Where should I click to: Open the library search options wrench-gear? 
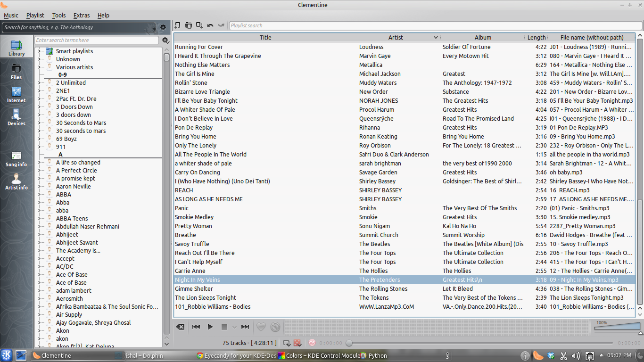click(165, 41)
